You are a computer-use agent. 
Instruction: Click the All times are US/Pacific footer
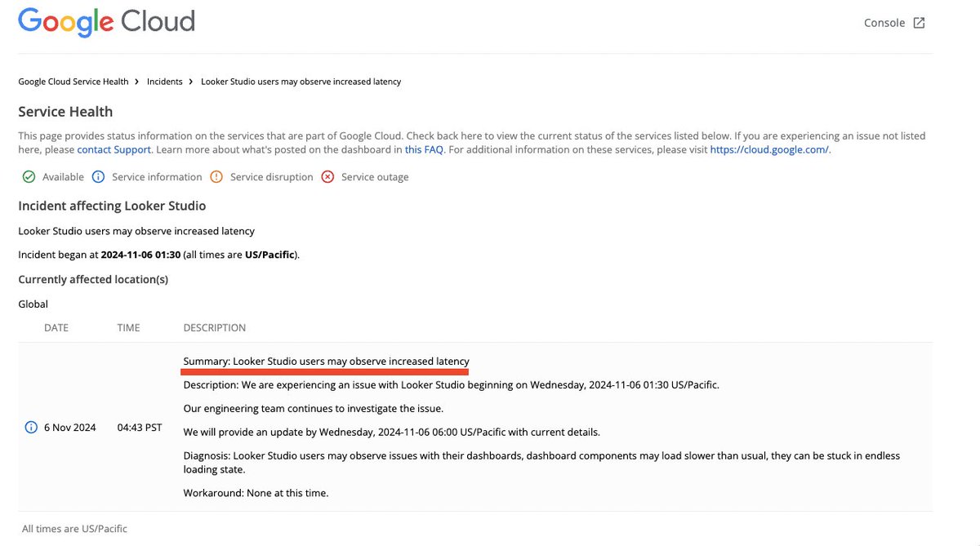pos(74,529)
